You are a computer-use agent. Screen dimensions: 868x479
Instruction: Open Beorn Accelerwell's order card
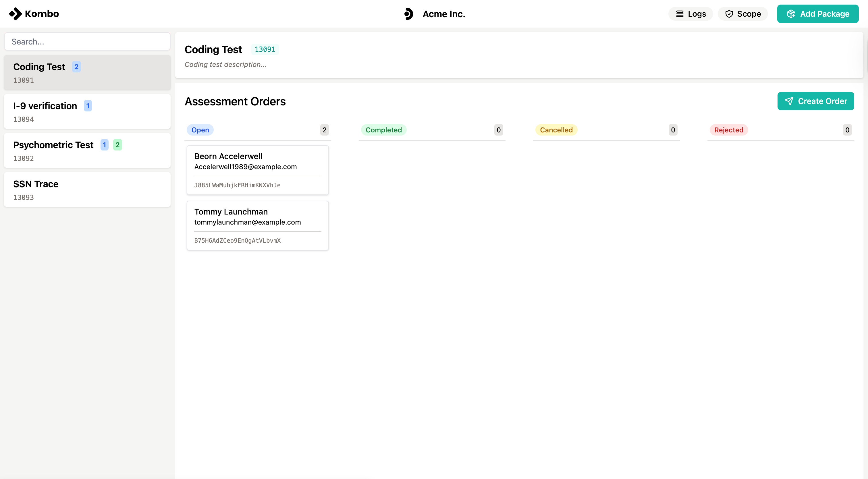(257, 170)
